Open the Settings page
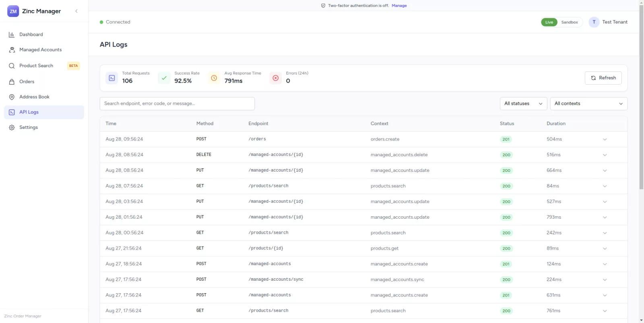This screenshot has height=323, width=644. click(x=44, y=128)
